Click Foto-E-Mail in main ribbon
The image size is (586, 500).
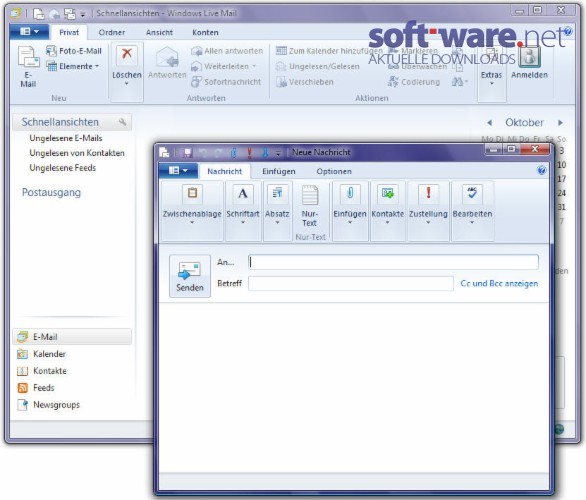[74, 51]
